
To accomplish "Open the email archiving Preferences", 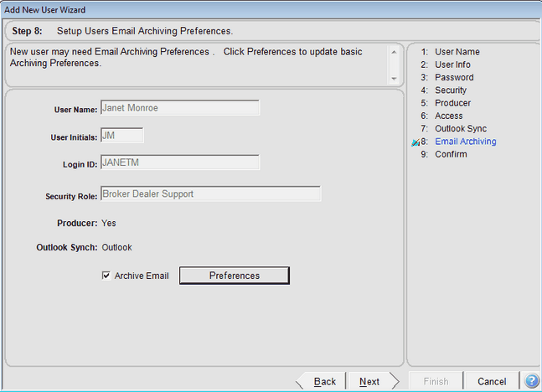I will pyautogui.click(x=235, y=276).
